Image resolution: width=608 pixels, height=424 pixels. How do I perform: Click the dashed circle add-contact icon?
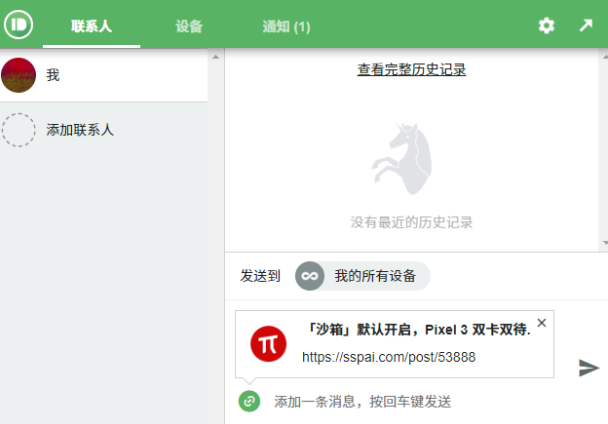point(18,130)
